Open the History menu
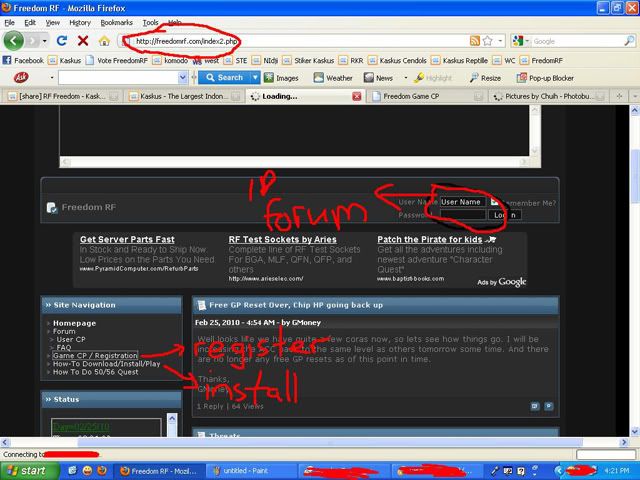Viewport: 640px width, 480px height. pos(80,23)
